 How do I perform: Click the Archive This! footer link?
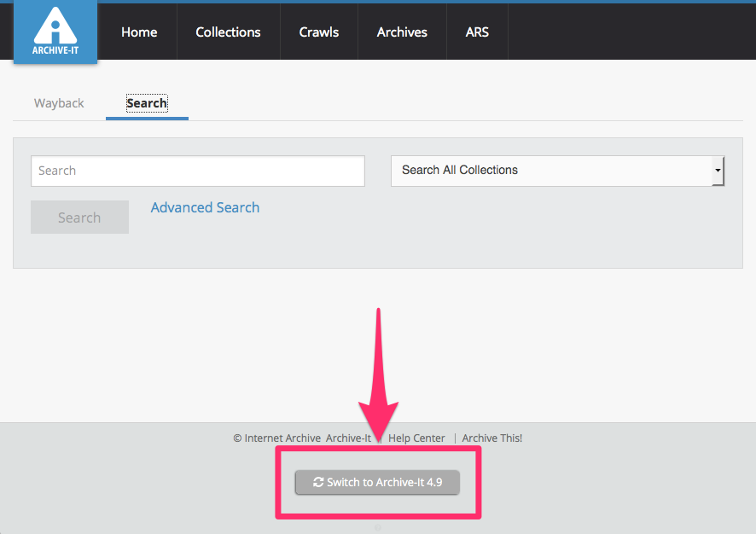click(492, 438)
